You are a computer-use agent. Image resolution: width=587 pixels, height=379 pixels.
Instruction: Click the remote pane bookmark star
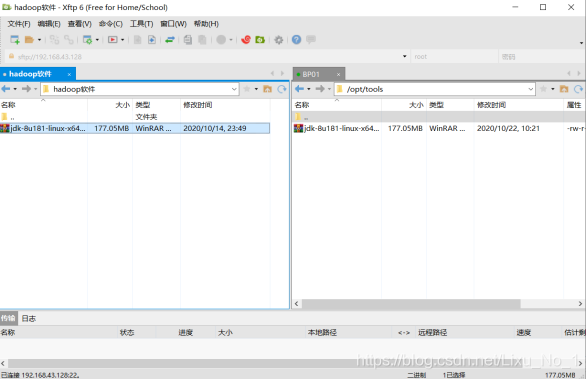[x=543, y=89]
